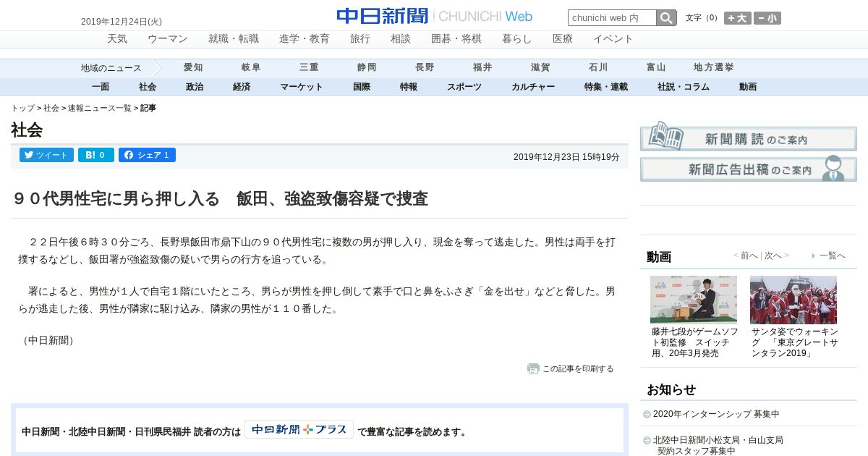The width and height of the screenshot is (868, 456).
Task: Decrease text size with 小 button
Action: 767,18
